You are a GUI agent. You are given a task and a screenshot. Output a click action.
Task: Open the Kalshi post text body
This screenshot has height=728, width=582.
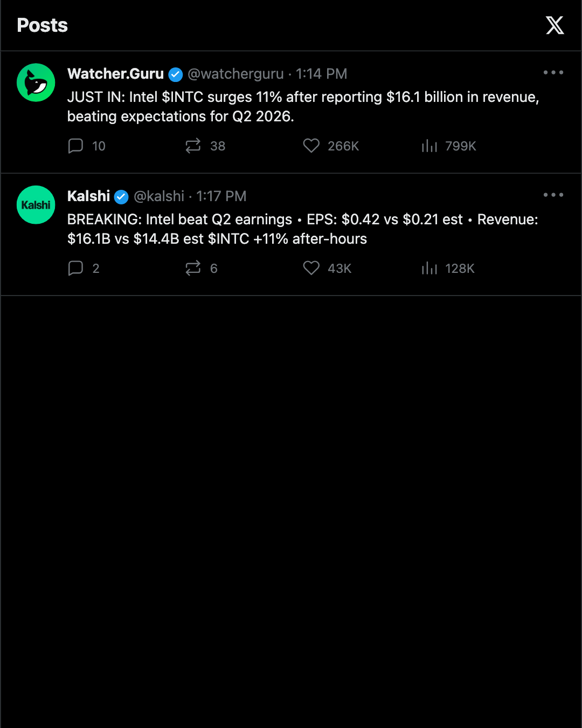coord(303,229)
